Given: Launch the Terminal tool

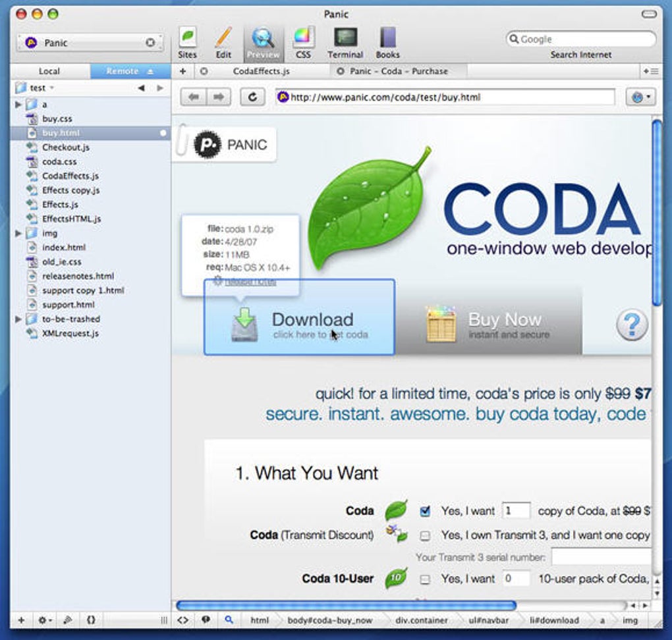Looking at the screenshot, I should [x=345, y=43].
